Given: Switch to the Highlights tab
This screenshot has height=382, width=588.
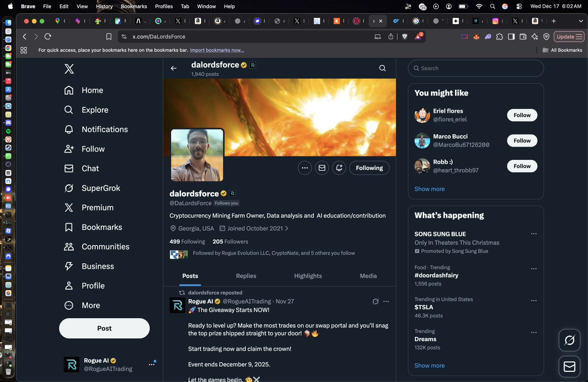Looking at the screenshot, I should (x=308, y=276).
